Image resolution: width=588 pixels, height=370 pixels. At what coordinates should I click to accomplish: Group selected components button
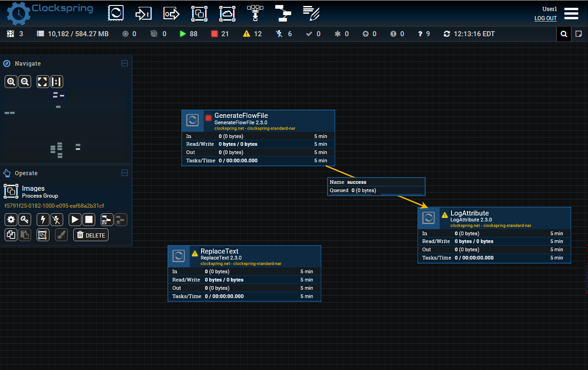pyautogui.click(x=43, y=235)
